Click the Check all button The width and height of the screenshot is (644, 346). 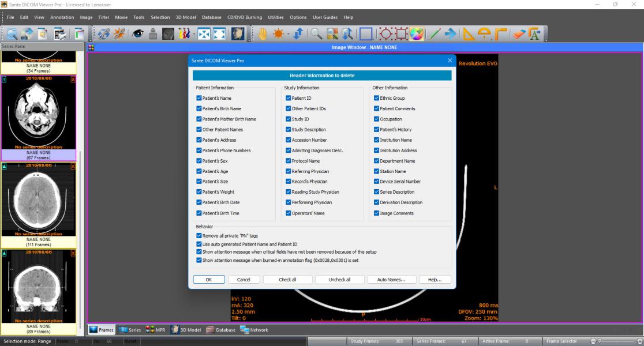point(287,280)
